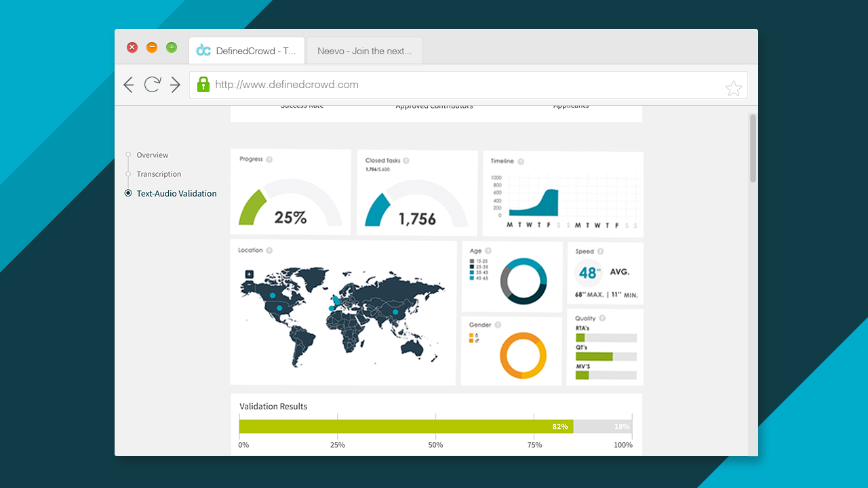Click the 82% green validation bar
This screenshot has width=868, height=488.
[x=406, y=426]
